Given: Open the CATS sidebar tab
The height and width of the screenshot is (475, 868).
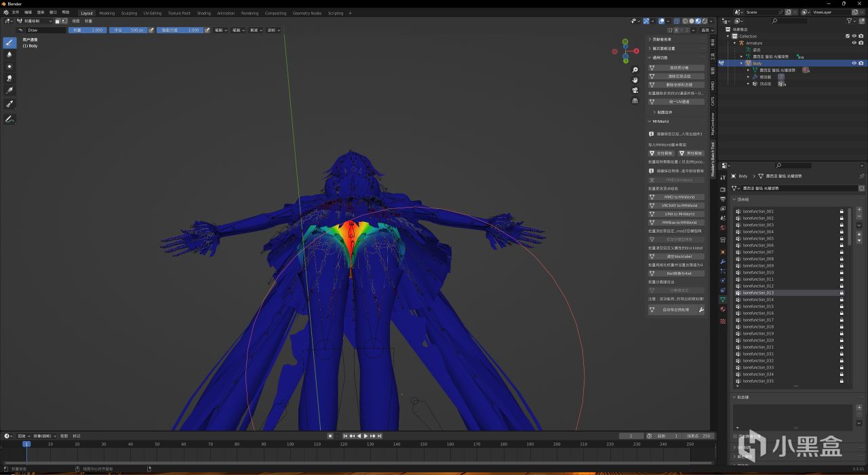Looking at the screenshot, I should pos(713,101).
